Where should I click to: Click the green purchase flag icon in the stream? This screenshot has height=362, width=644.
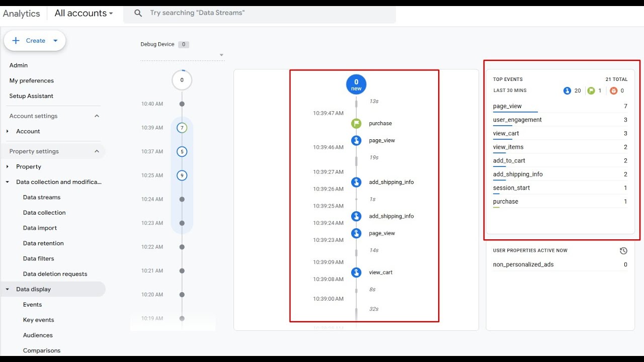click(x=356, y=123)
